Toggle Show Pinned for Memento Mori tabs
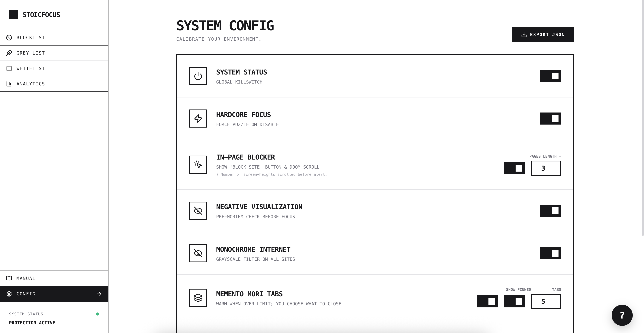This screenshot has height=333, width=644. (x=514, y=301)
